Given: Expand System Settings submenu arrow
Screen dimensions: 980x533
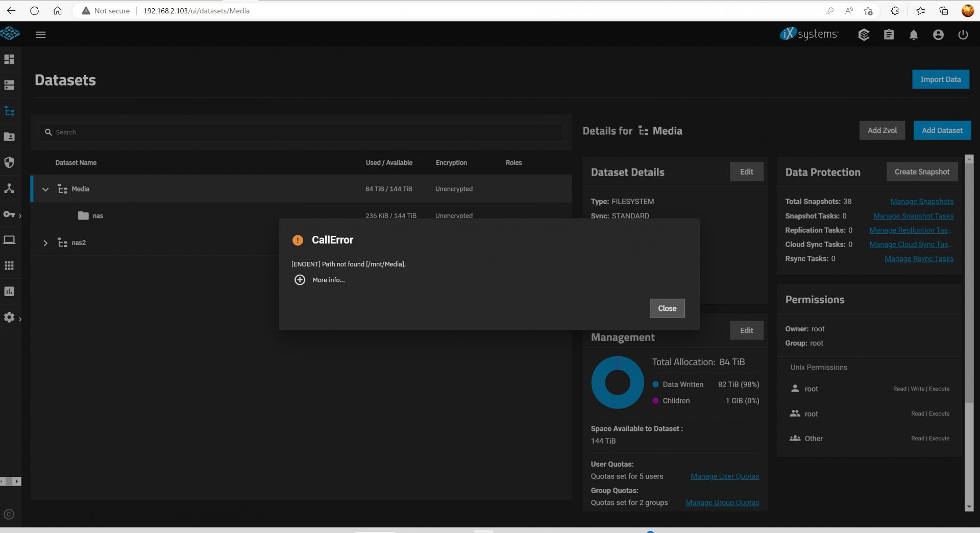Looking at the screenshot, I should (20, 319).
